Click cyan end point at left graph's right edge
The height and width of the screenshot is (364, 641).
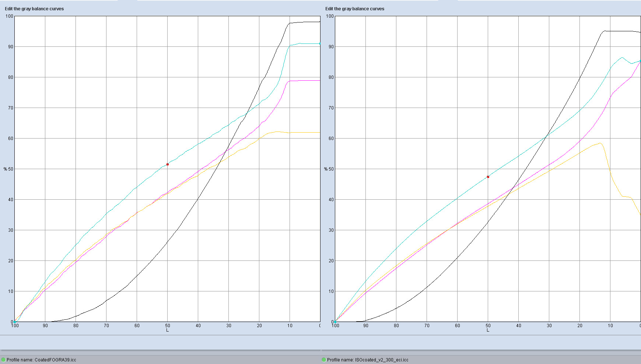pos(320,44)
